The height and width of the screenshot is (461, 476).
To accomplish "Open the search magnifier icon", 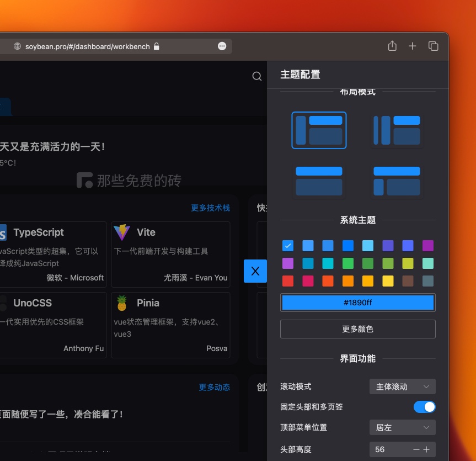I will tap(257, 76).
